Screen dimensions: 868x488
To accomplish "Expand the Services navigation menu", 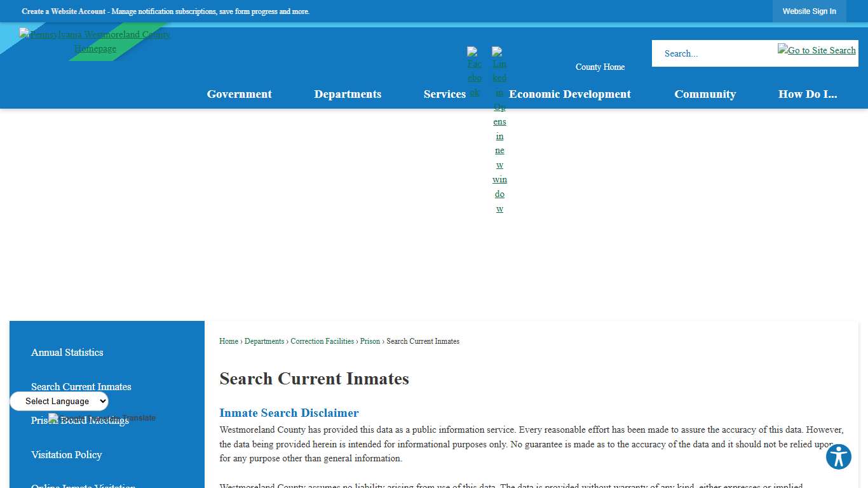I will [445, 93].
